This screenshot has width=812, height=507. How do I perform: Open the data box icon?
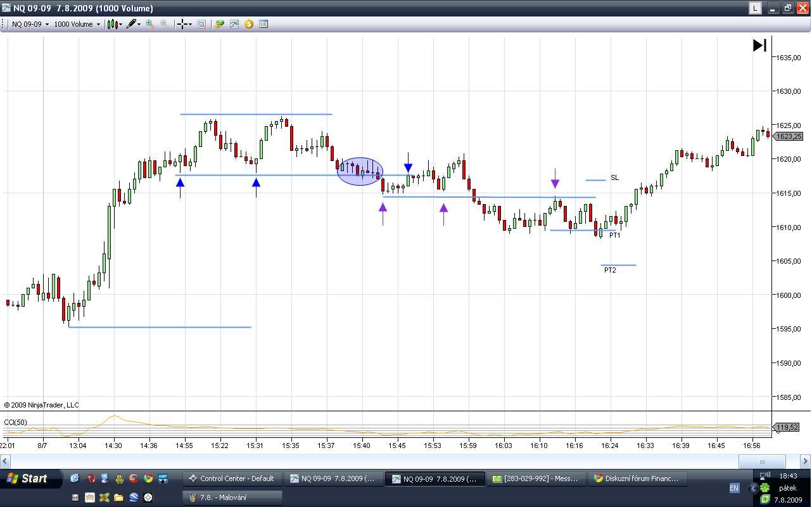click(x=201, y=24)
